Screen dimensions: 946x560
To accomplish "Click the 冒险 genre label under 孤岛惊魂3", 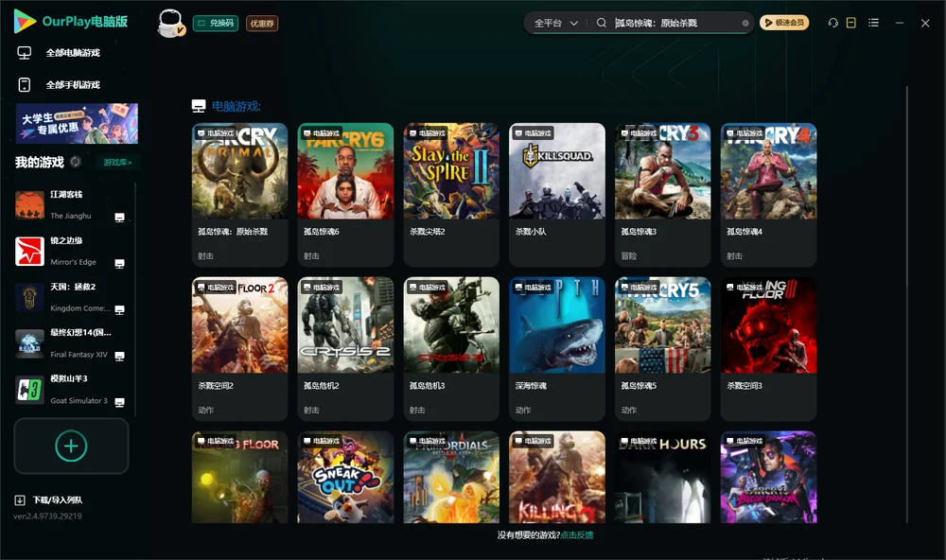I will click(x=629, y=255).
